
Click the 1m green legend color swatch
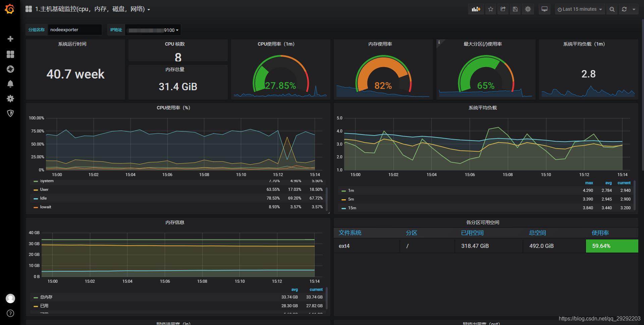pos(343,191)
